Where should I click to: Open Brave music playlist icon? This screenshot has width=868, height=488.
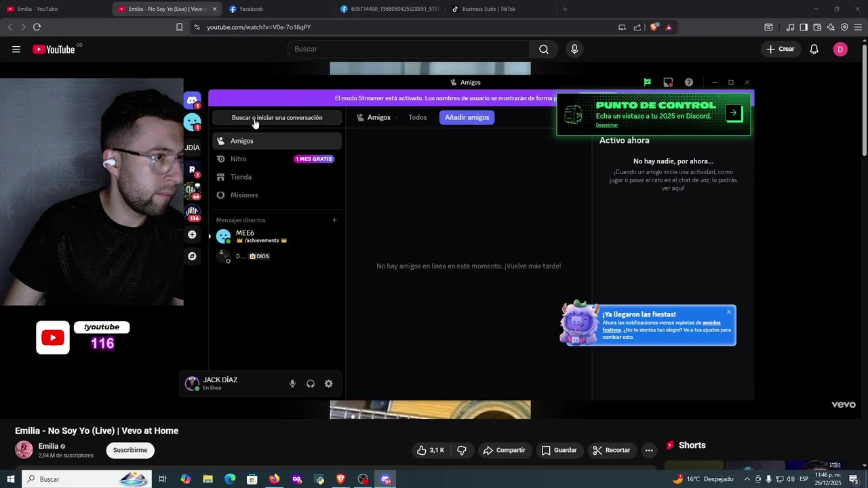tap(790, 27)
